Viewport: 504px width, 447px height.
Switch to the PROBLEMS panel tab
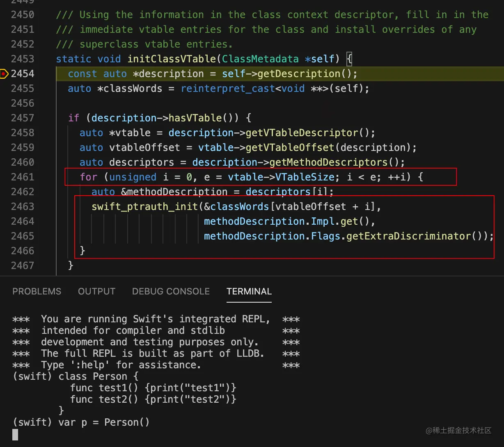coord(37,292)
